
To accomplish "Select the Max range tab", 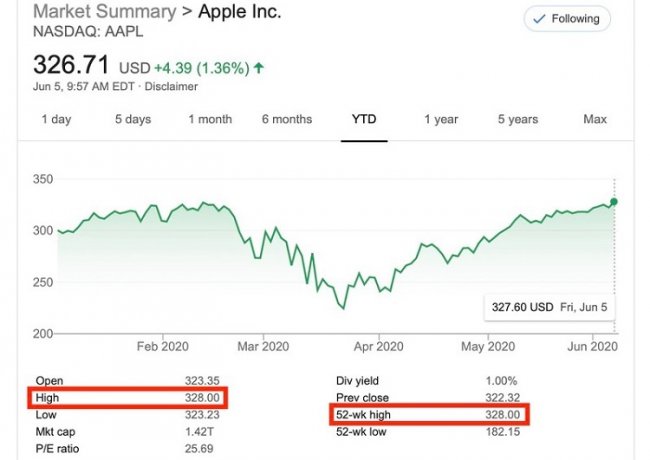I will click(595, 120).
